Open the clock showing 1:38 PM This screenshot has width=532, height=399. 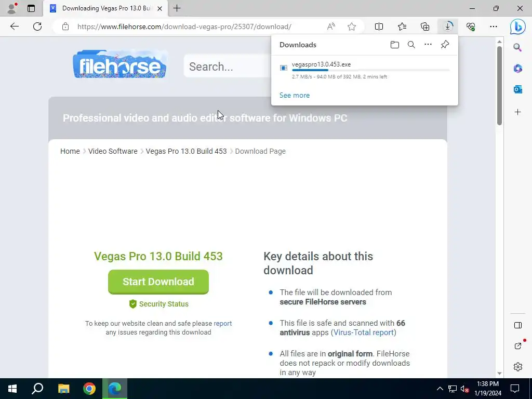(x=488, y=389)
